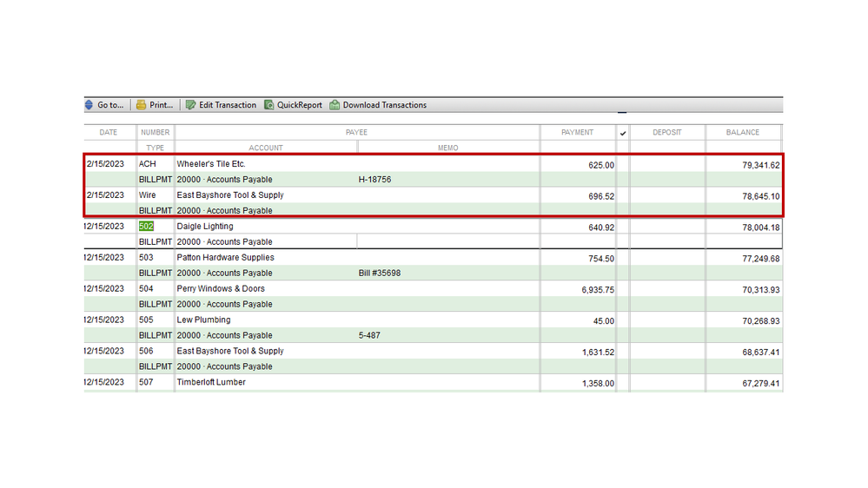Click the Go to... globe icon
Viewport: 868px width, 488px height.
point(89,105)
